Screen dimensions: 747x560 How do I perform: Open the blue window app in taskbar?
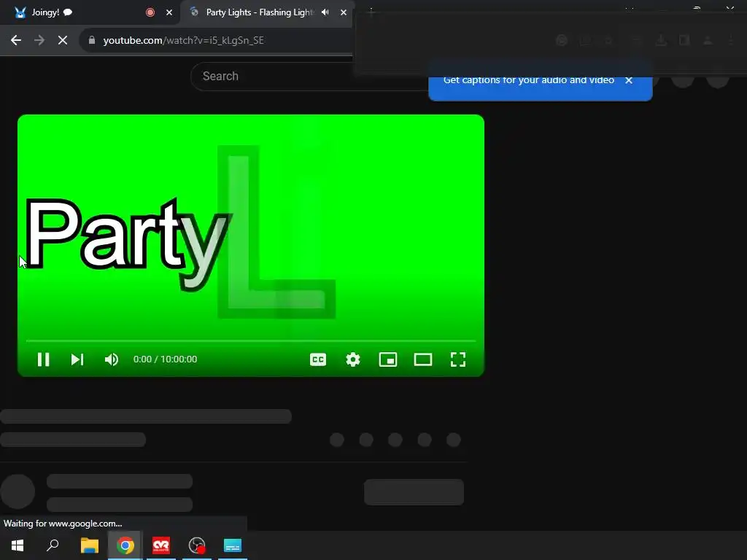(x=233, y=545)
